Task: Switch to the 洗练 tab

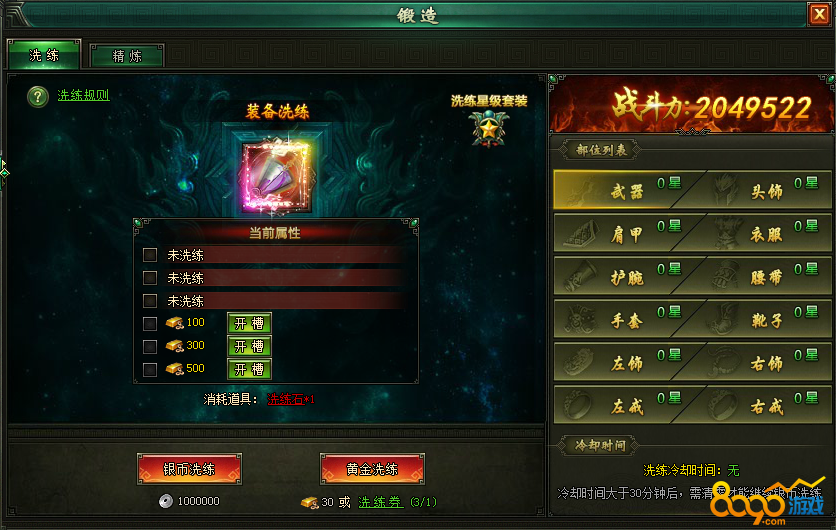Action: click(44, 55)
